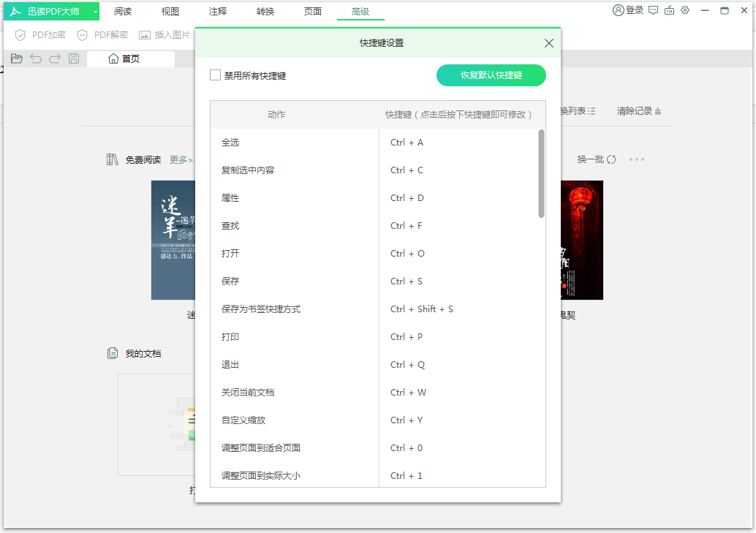
Task: Expand the dropdown beside 迅读PDF大师
Action: coord(94,11)
